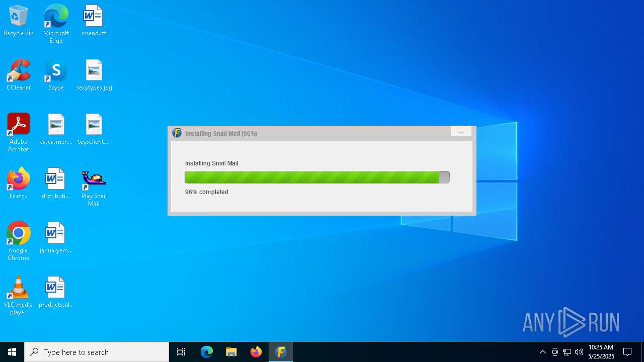Open Firefox from the taskbar
Viewport: 644px width, 362px height.
(256, 352)
